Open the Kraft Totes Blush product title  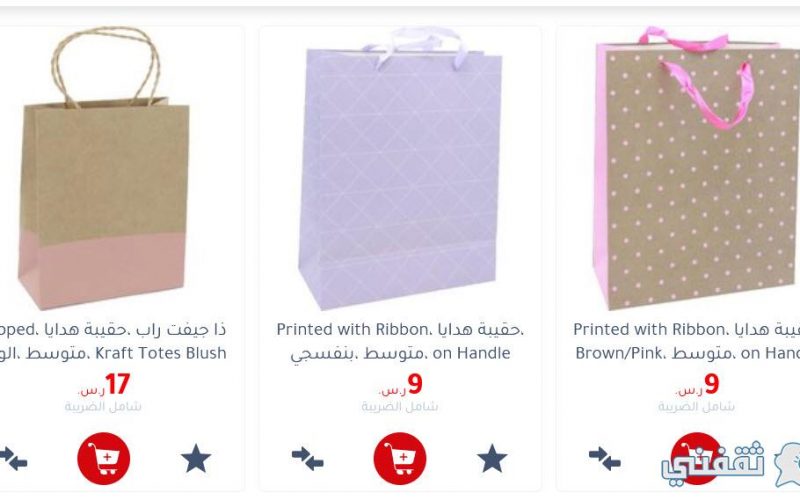(x=113, y=341)
